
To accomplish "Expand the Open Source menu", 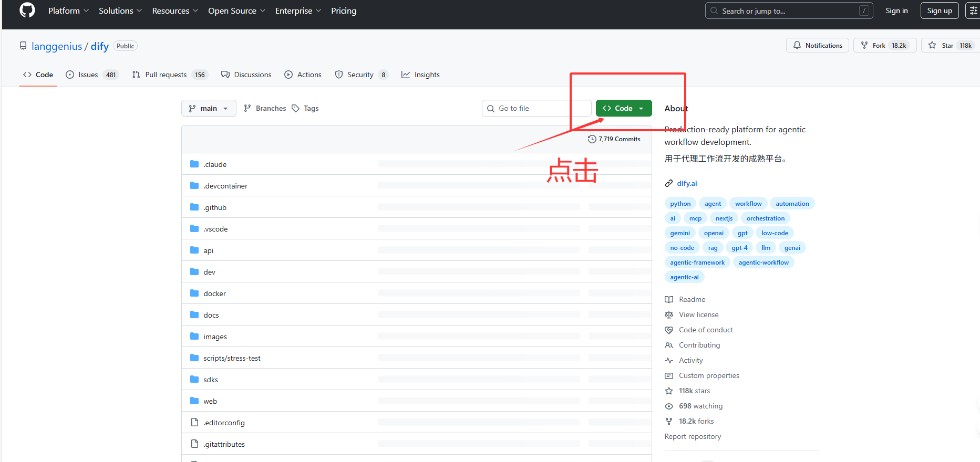I will pos(236,10).
